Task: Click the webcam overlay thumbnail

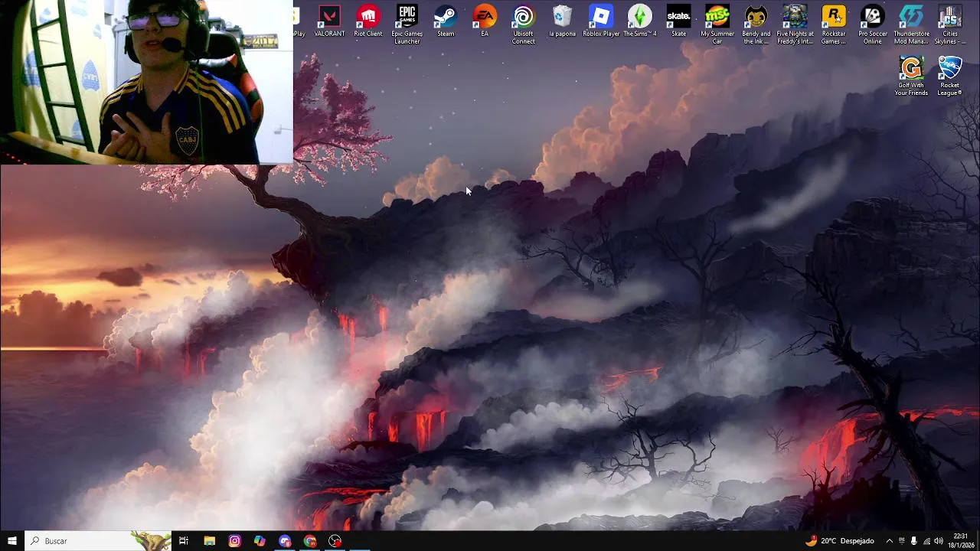Action: tap(146, 82)
